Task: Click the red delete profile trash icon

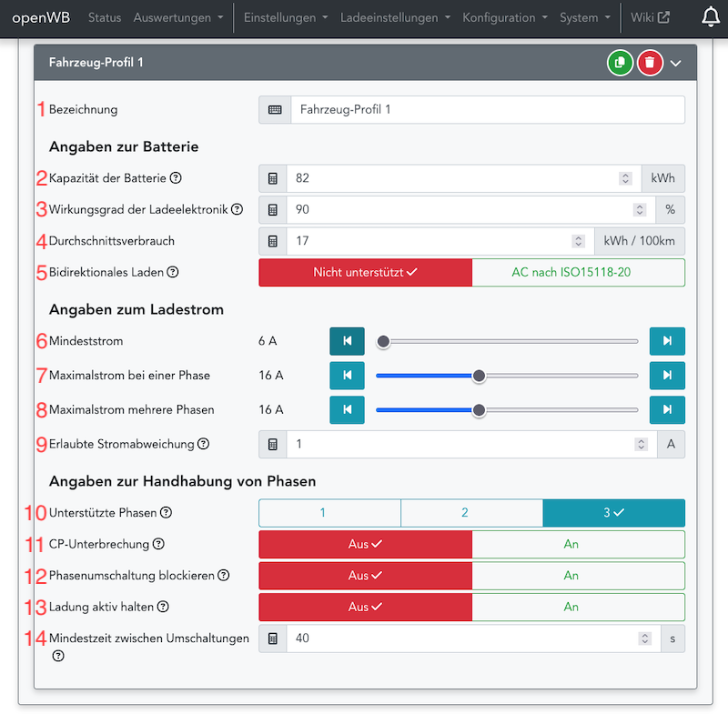Action: coord(650,63)
